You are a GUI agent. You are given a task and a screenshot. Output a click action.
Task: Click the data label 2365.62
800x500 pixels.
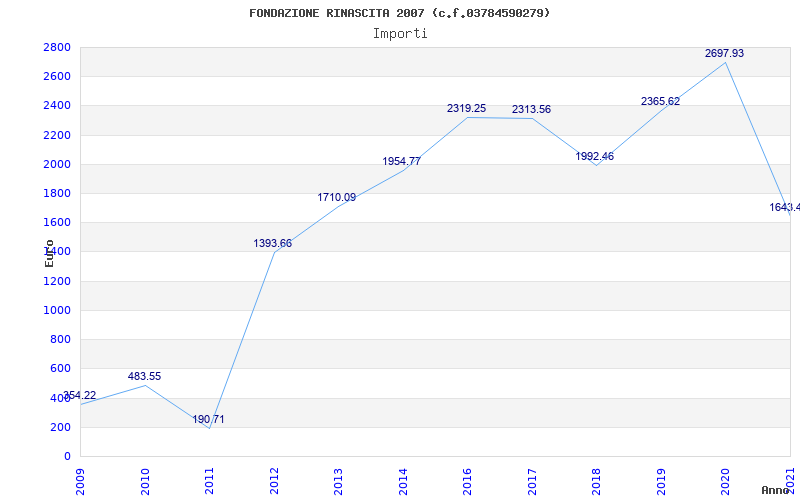pyautogui.click(x=660, y=101)
